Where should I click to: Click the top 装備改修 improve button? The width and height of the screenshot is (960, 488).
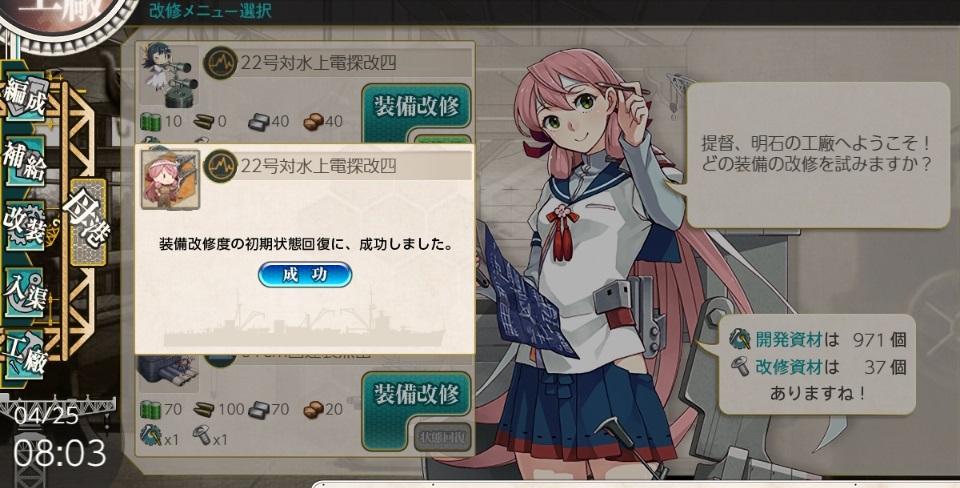(x=416, y=107)
